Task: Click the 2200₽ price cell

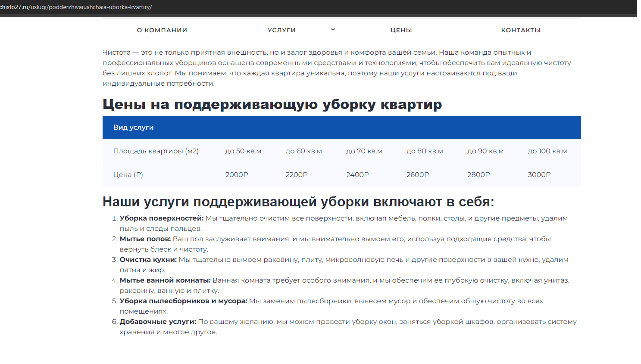Action: (x=297, y=175)
